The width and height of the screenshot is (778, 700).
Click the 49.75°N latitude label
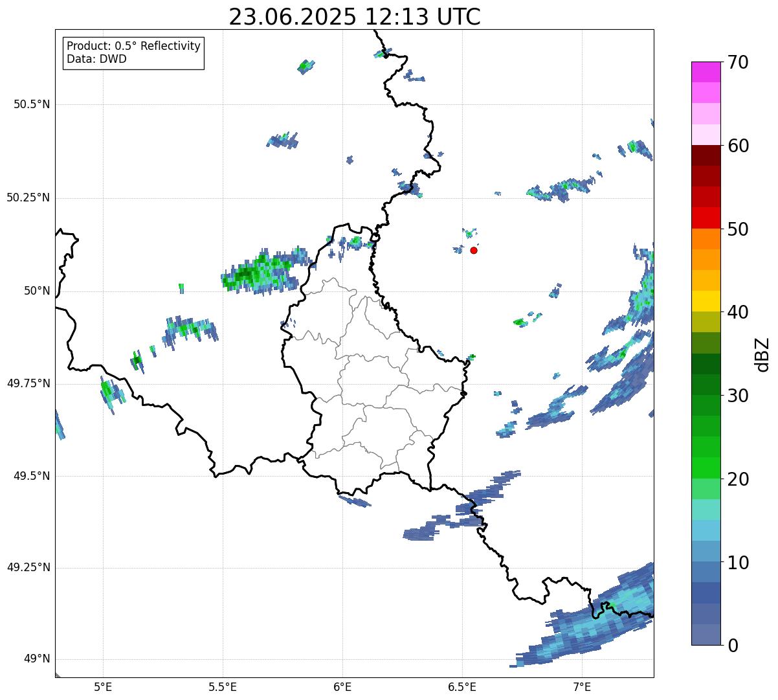pos(28,383)
